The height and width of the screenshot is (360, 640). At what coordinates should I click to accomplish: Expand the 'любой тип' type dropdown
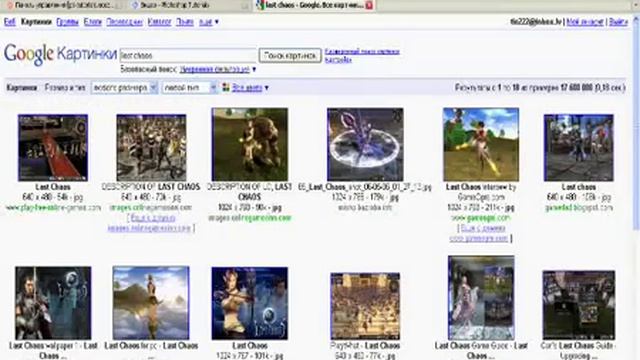pyautogui.click(x=189, y=87)
